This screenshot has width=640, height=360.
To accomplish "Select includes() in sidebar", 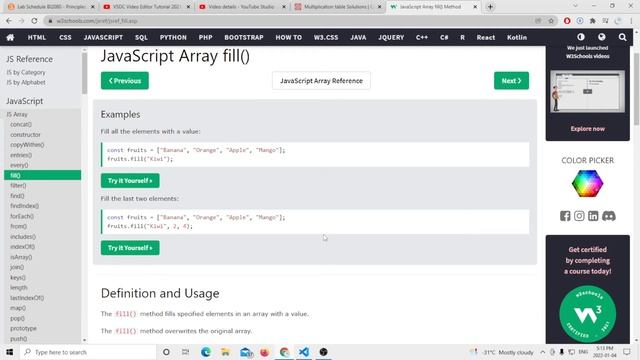I will (23, 236).
